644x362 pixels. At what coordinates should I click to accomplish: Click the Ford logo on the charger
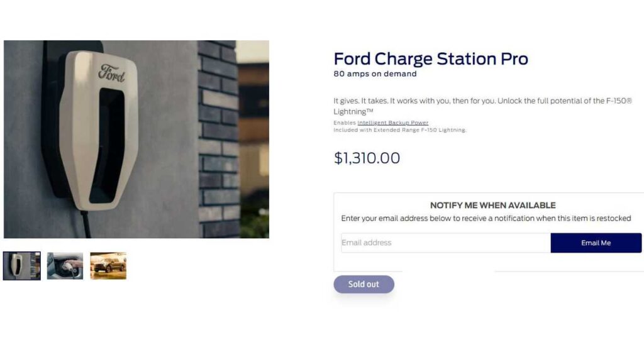tap(111, 73)
